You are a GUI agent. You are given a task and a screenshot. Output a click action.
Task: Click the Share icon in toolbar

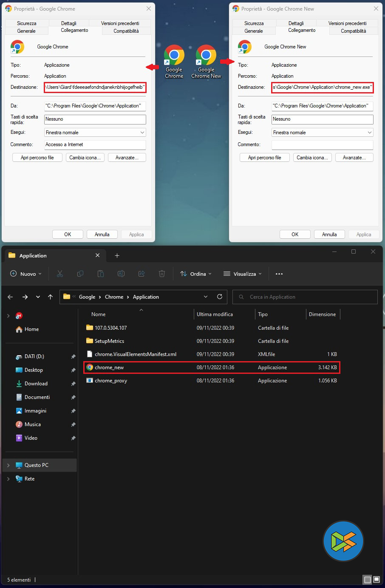click(x=142, y=274)
